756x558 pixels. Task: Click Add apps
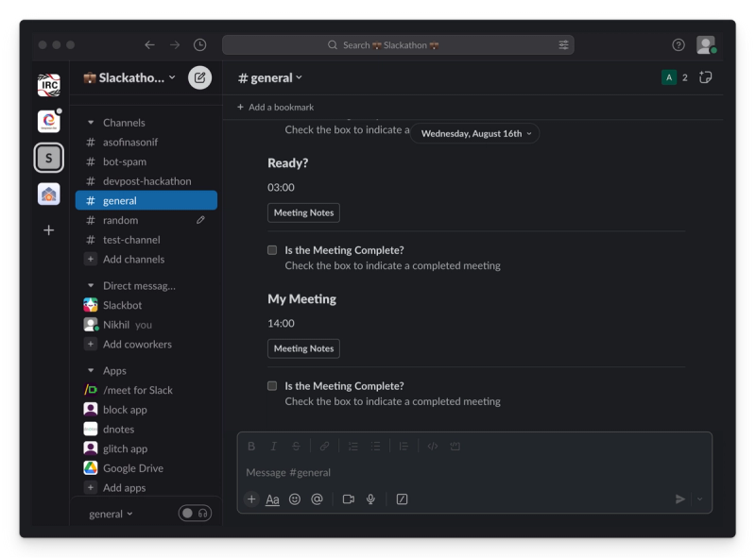tap(146, 487)
